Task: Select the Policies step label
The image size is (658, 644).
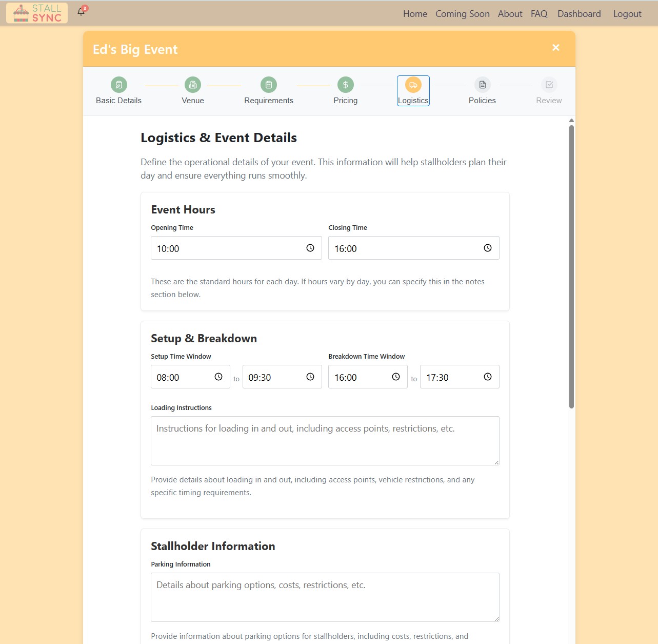Action: pyautogui.click(x=482, y=101)
